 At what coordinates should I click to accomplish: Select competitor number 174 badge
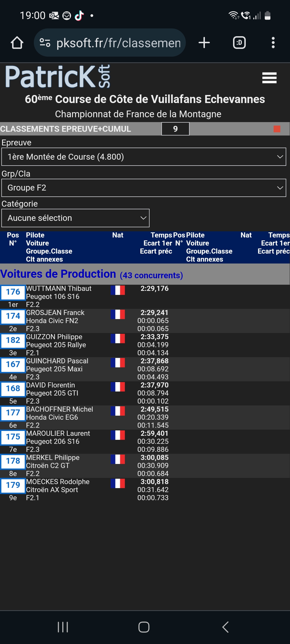(x=13, y=316)
